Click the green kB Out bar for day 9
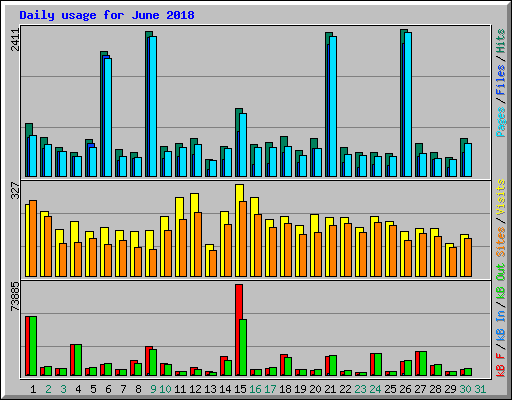The width and height of the screenshot is (512, 400). (x=153, y=363)
